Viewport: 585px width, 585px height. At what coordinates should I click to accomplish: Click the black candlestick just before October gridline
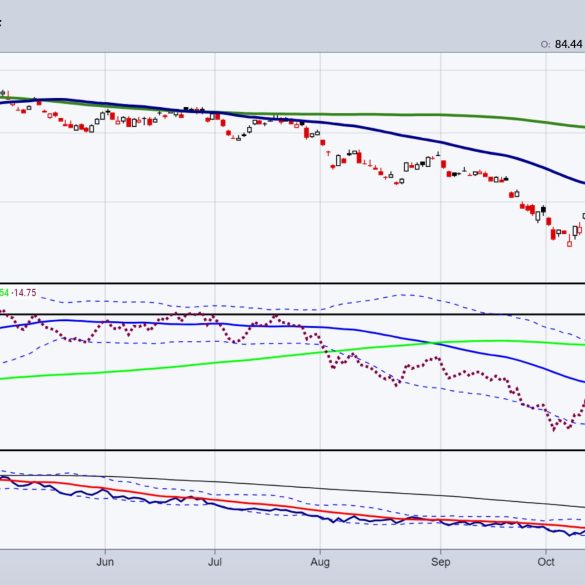pyautogui.click(x=544, y=210)
